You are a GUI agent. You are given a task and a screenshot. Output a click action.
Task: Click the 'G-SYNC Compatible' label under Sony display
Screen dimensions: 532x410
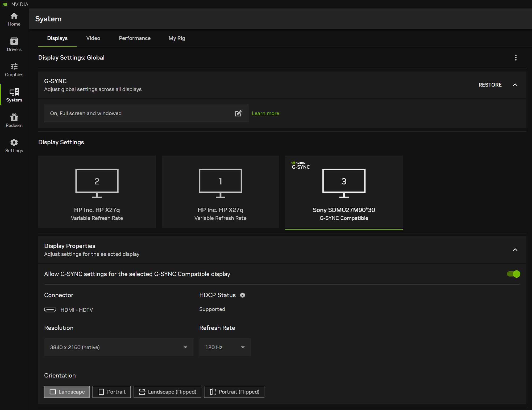click(x=344, y=218)
